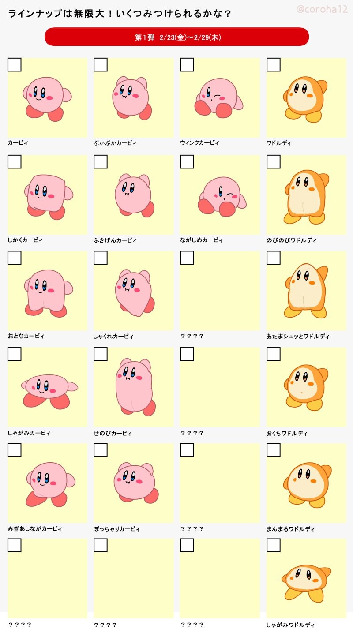Select the しかくカービィ square character image

[47, 195]
